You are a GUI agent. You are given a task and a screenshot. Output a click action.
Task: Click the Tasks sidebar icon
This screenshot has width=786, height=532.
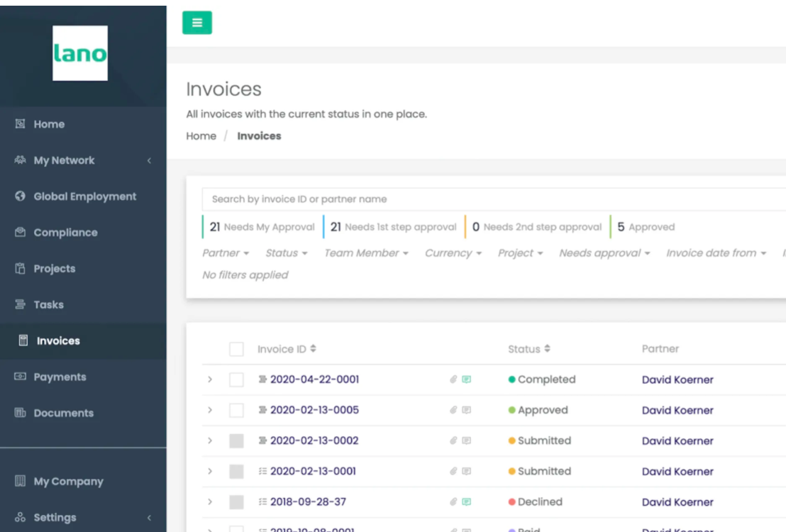[20, 304]
